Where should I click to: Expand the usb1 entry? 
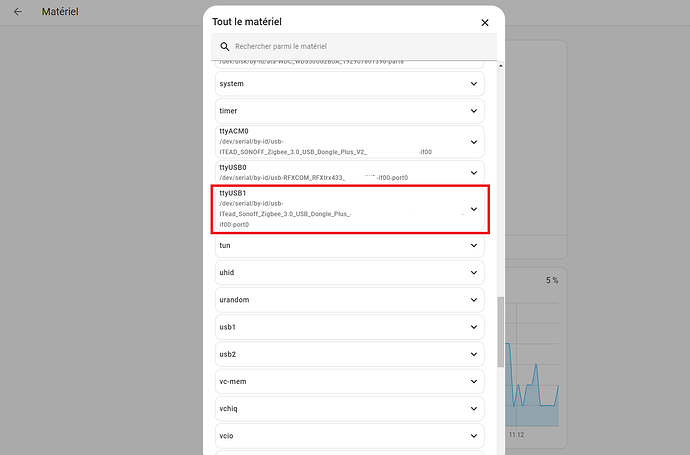pyautogui.click(x=350, y=327)
